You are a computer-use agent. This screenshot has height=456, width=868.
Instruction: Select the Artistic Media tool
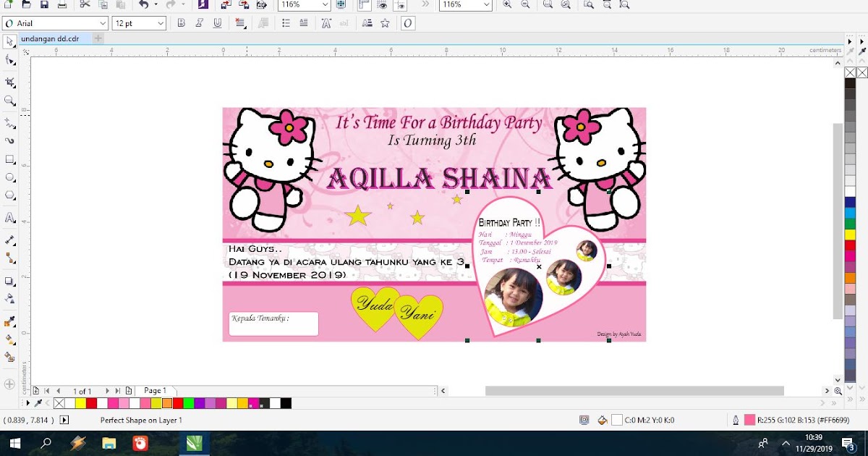coord(9,140)
